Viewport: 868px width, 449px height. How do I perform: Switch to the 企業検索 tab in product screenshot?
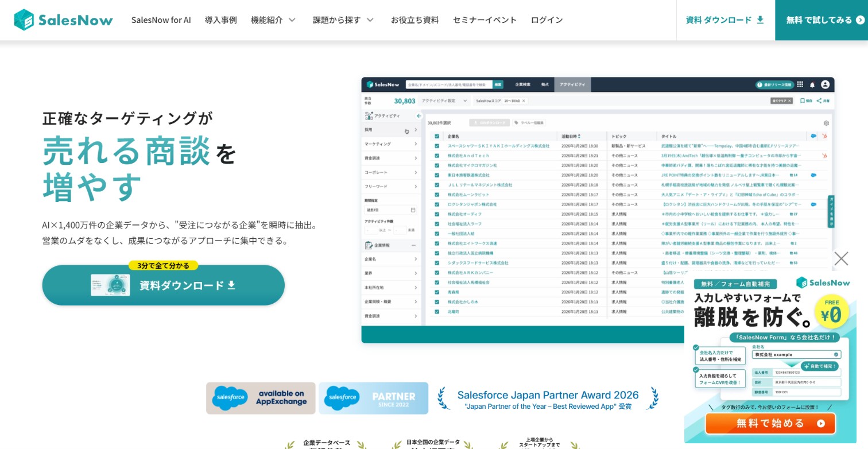[x=523, y=84]
